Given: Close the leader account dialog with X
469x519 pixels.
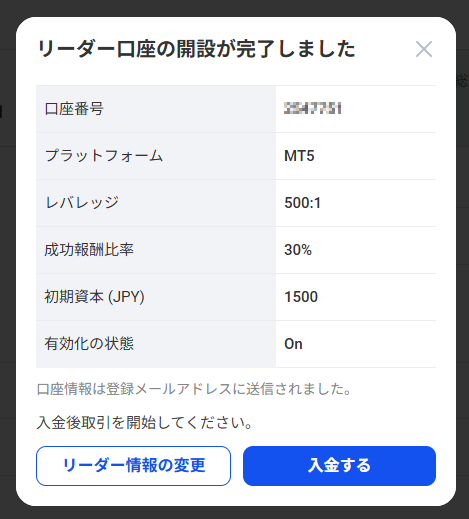Looking at the screenshot, I should pos(424,49).
